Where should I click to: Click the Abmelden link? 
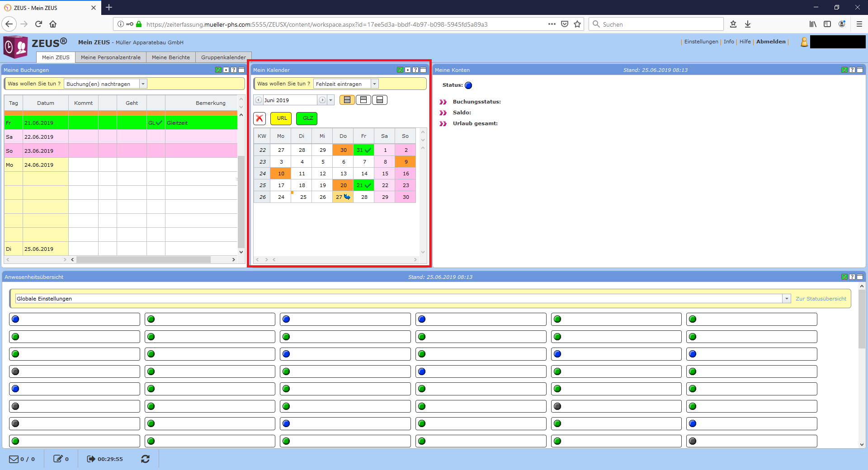point(771,42)
